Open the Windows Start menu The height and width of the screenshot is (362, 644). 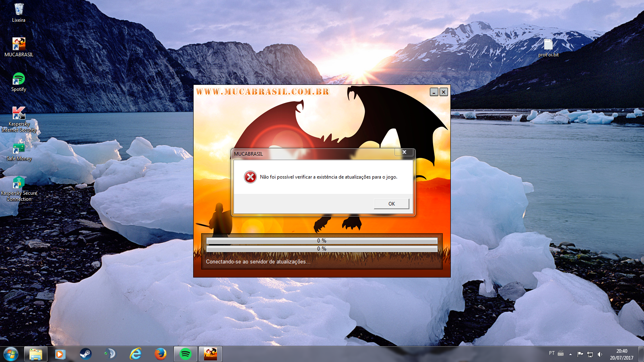point(11,354)
